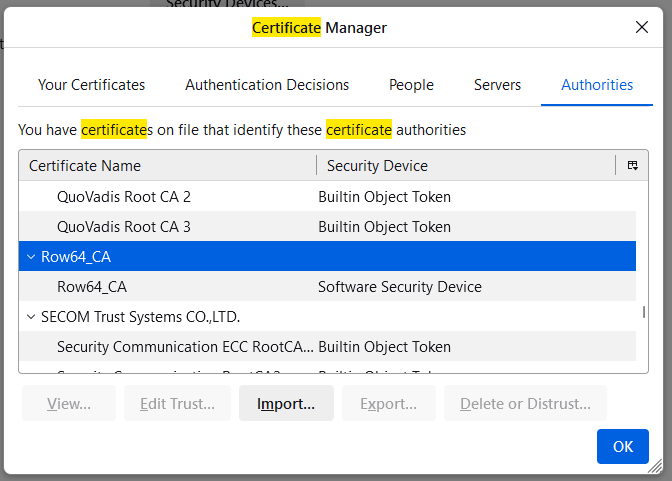Go to the People tab
Screen dimensions: 672x481
[x=411, y=85]
